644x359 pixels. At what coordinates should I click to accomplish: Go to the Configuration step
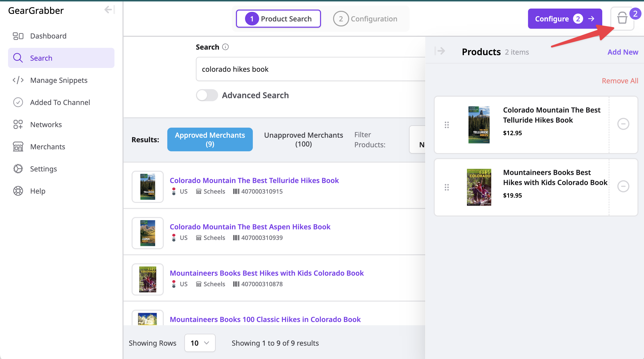click(366, 19)
